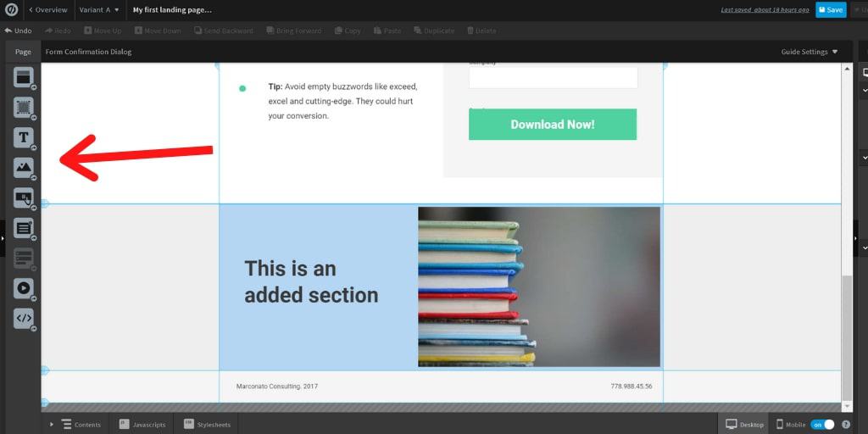Click the vertical scrollbar thumb
Screen dimensions: 868x434
click(x=847, y=337)
